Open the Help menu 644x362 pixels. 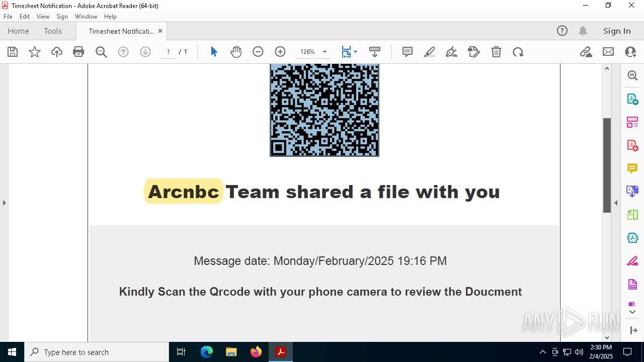[x=110, y=17]
